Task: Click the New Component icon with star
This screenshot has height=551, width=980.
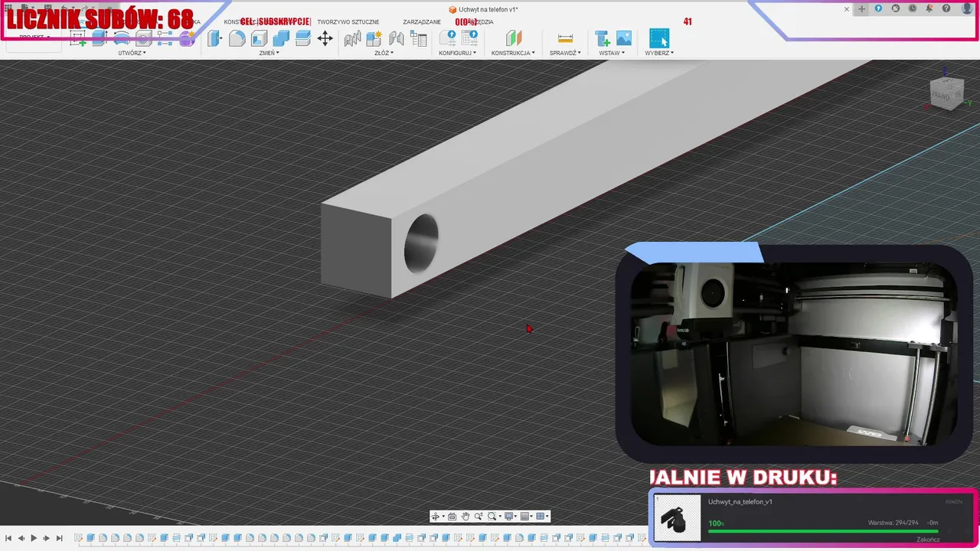Action: 374,38
